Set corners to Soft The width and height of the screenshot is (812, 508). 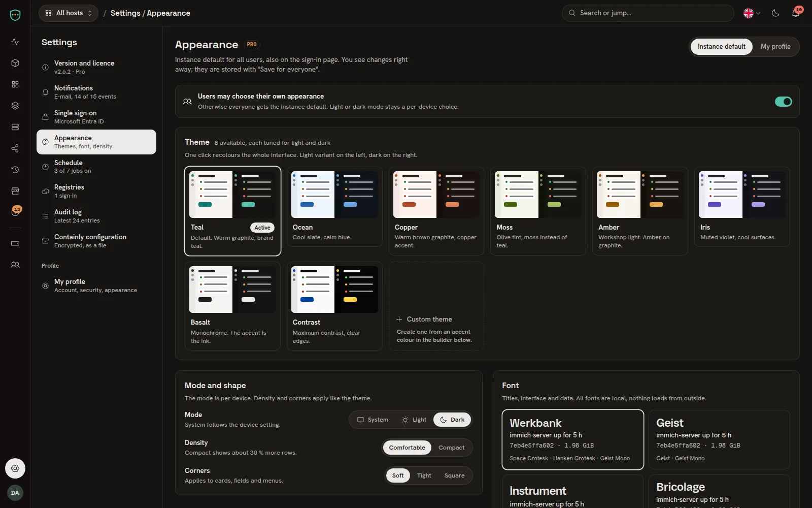tap(398, 475)
